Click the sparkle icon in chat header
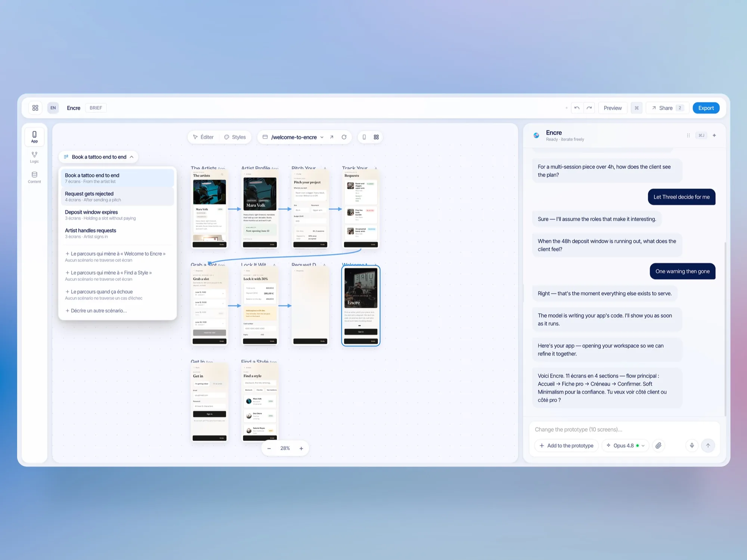This screenshot has width=747, height=560. (x=714, y=136)
